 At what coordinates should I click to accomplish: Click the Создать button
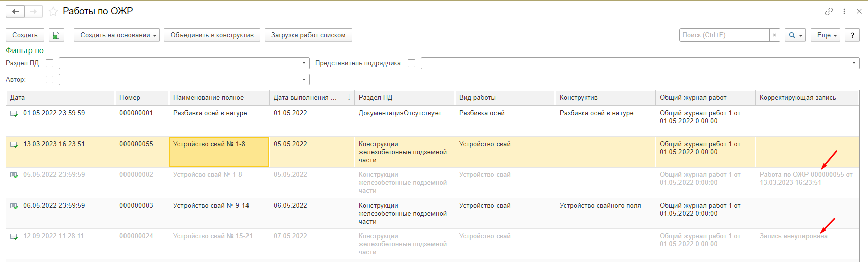(25, 35)
